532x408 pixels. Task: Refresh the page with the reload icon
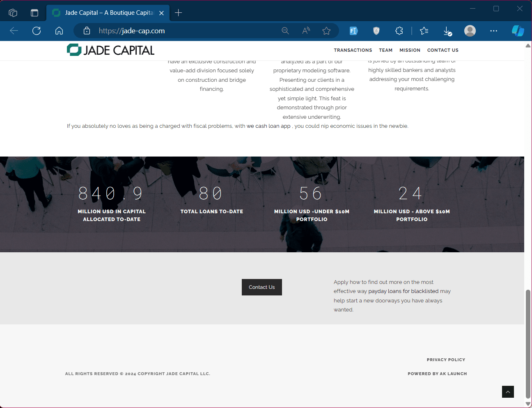pos(37,31)
